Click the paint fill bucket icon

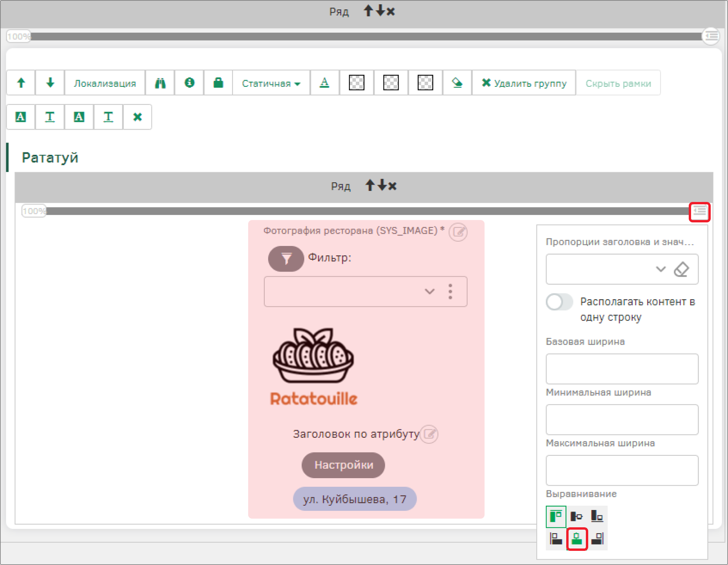[x=457, y=83]
